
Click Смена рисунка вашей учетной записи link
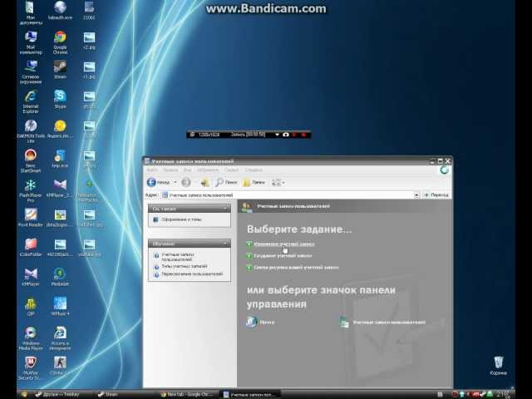pos(296,268)
